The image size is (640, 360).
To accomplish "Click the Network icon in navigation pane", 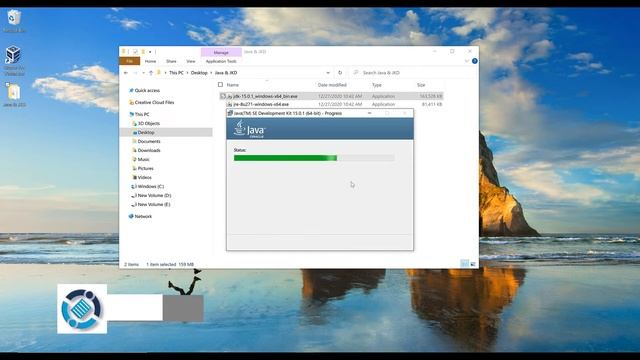I will [131, 216].
